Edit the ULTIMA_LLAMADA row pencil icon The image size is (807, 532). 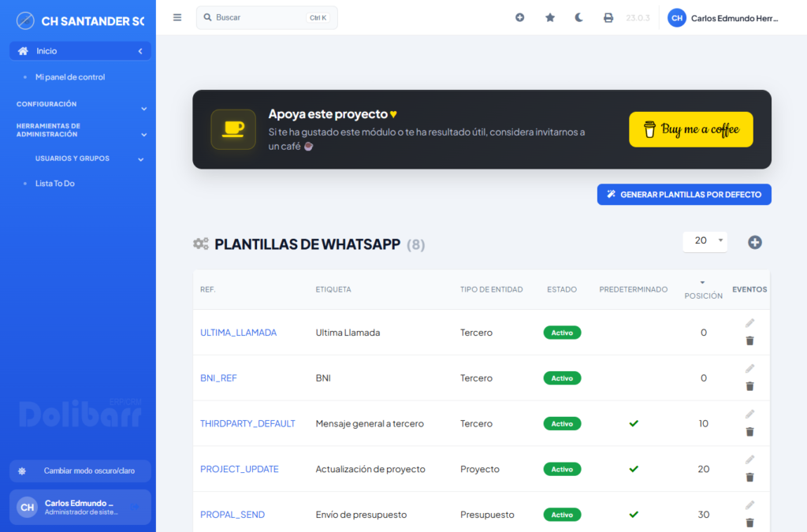(x=750, y=323)
